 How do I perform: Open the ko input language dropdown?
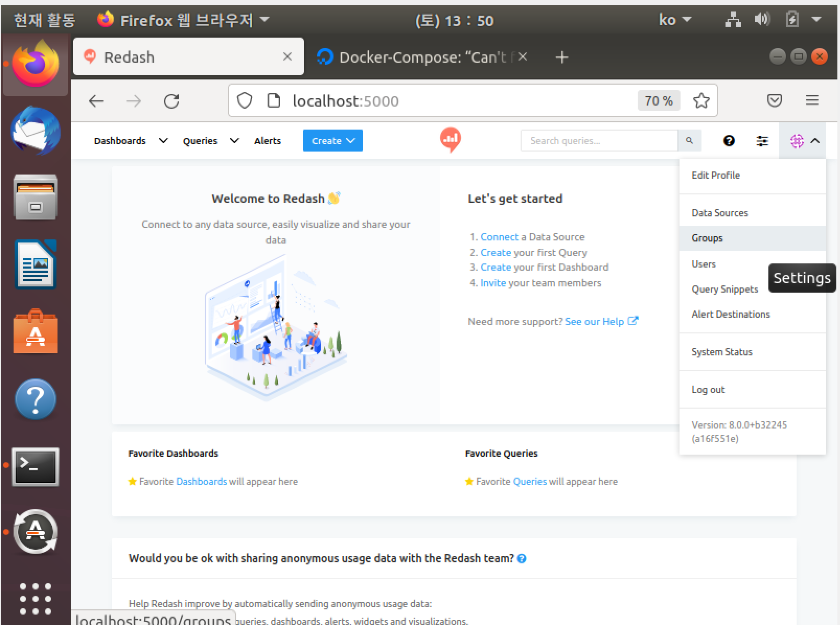coord(675,20)
